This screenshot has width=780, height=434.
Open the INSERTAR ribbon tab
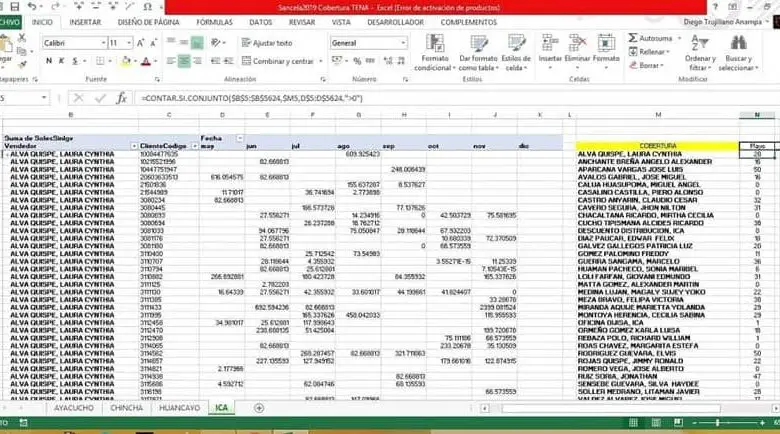(x=85, y=22)
